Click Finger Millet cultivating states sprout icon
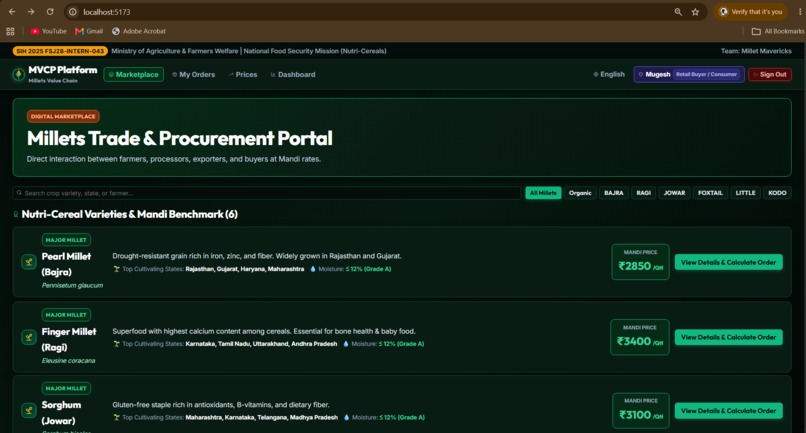The image size is (806, 433). pos(116,344)
